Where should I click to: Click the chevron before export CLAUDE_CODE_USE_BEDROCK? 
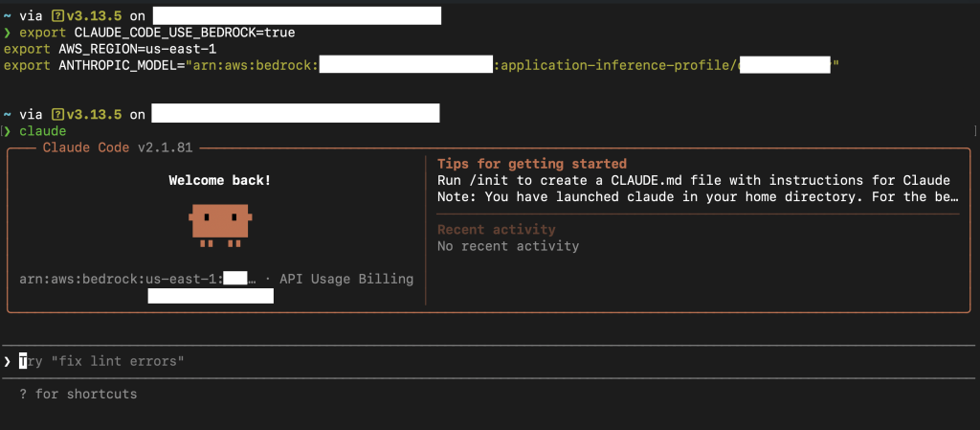(8, 32)
